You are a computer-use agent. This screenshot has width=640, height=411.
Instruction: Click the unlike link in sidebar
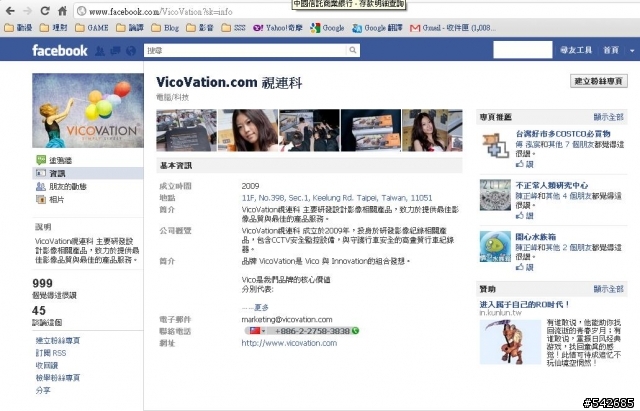click(x=47, y=365)
